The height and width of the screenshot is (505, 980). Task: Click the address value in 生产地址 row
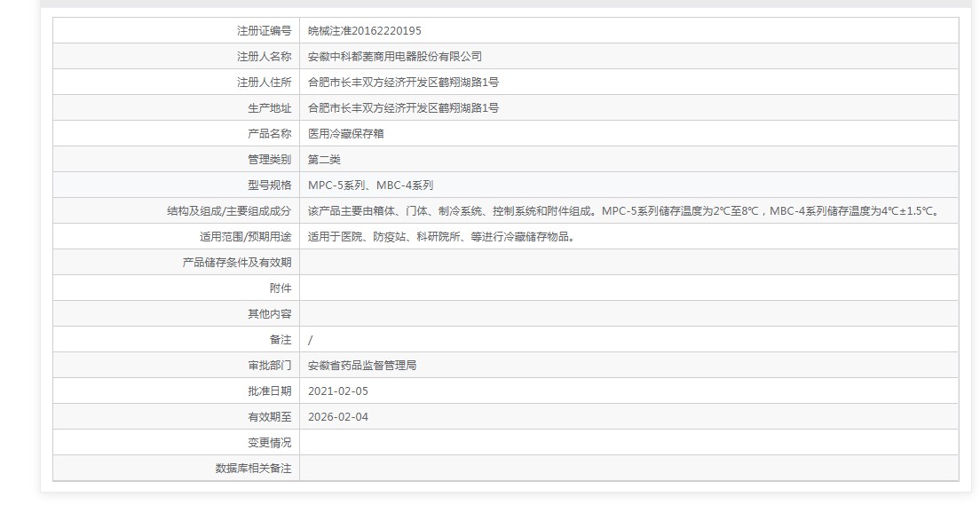click(403, 108)
